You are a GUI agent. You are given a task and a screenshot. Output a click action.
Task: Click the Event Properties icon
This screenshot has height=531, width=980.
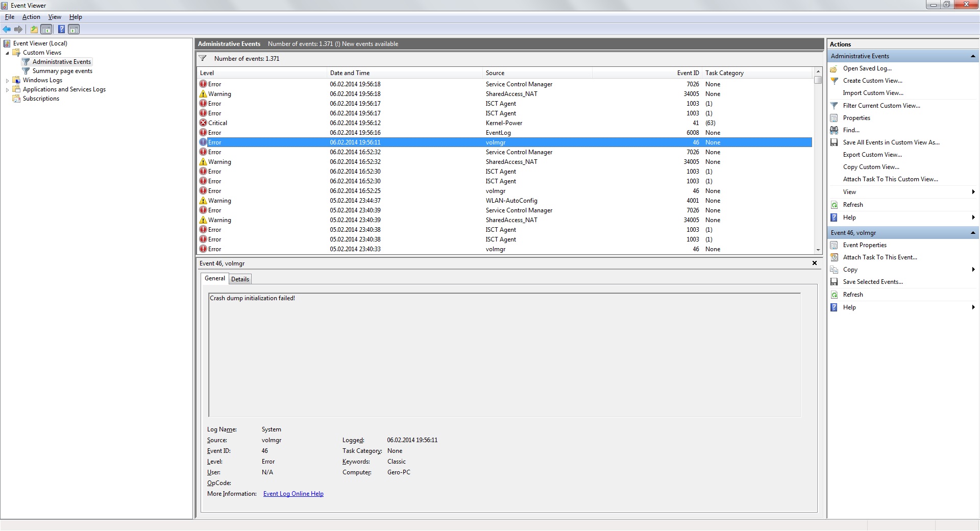point(834,245)
